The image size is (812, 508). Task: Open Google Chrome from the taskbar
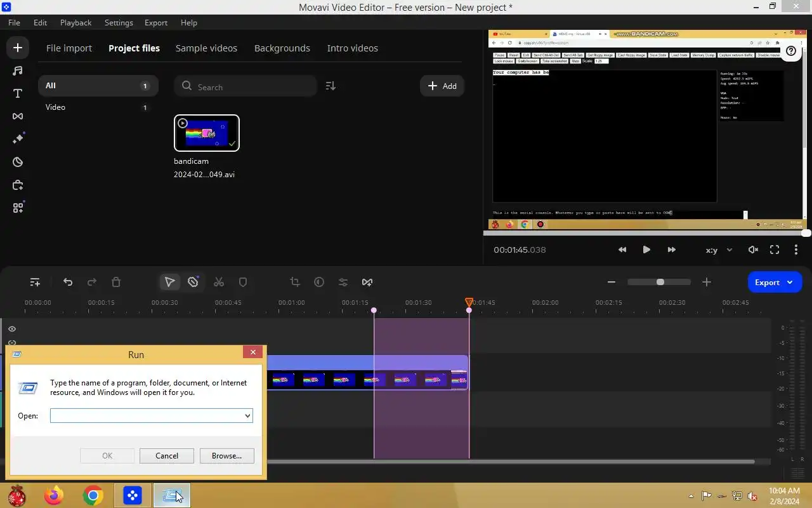point(93,495)
